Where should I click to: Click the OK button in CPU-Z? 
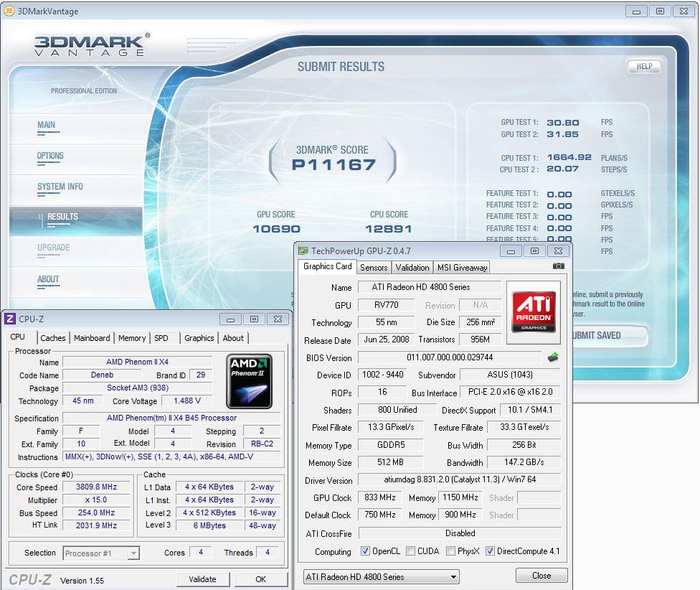(x=261, y=579)
